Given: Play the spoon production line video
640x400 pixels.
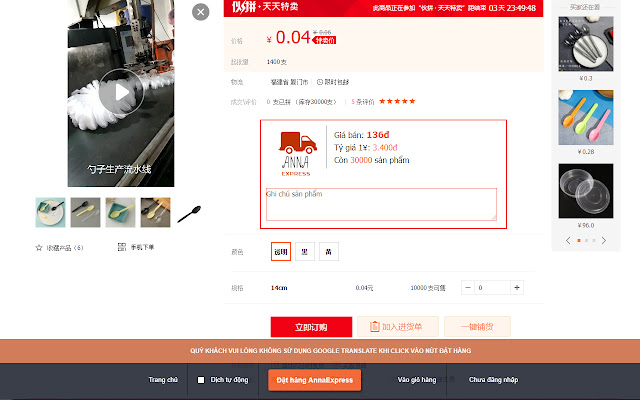Looking at the screenshot, I should pyautogui.click(x=121, y=92).
